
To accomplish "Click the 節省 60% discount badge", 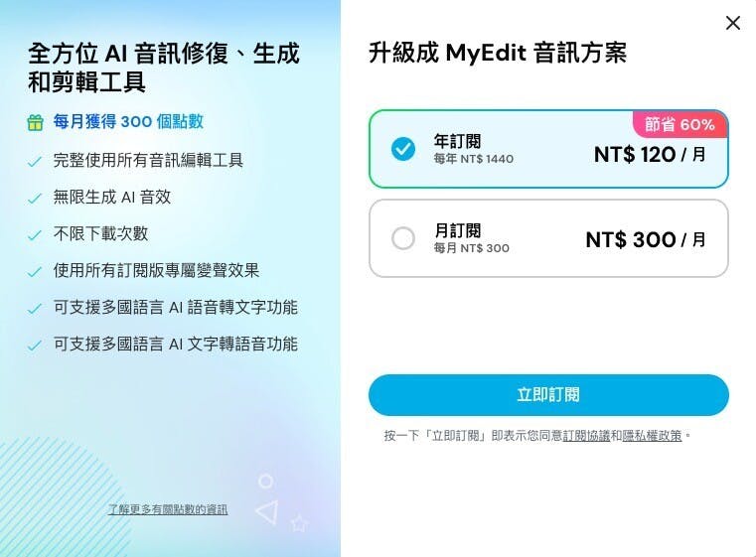I will (x=680, y=124).
